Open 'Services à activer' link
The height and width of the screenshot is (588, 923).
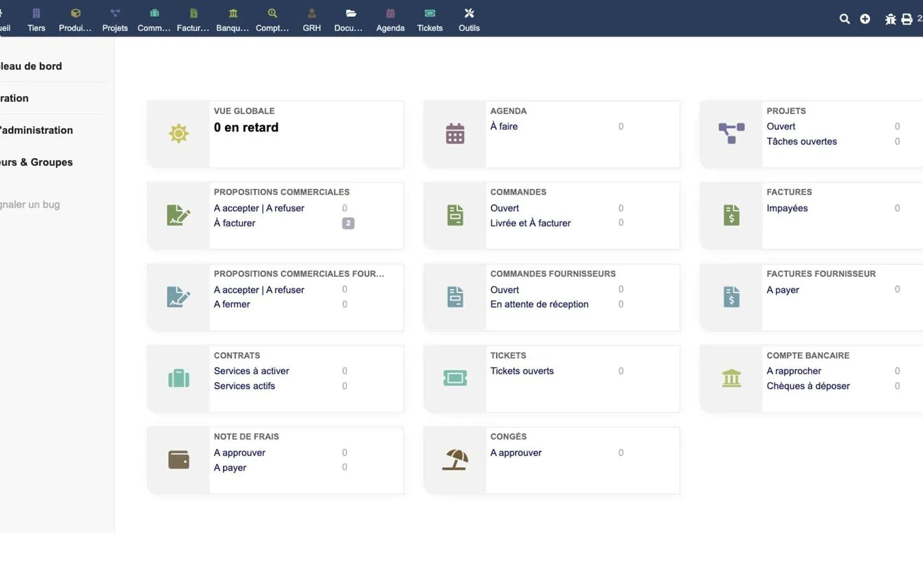[251, 371]
